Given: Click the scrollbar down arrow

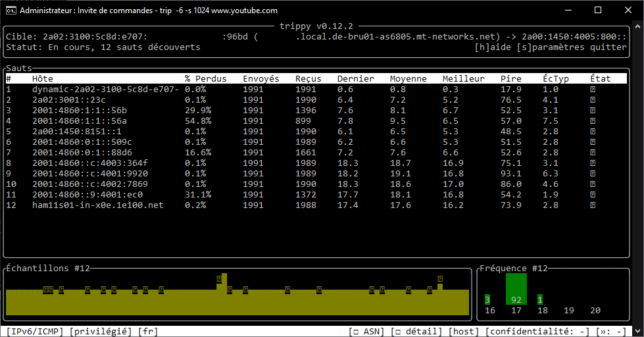Looking at the screenshot, I should [x=637, y=331].
